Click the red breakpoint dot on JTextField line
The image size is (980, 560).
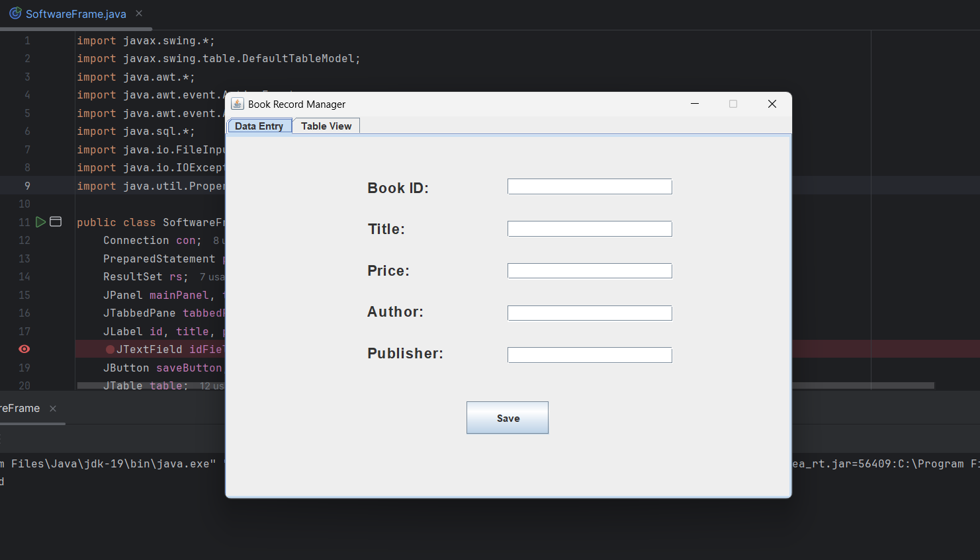[x=110, y=349]
